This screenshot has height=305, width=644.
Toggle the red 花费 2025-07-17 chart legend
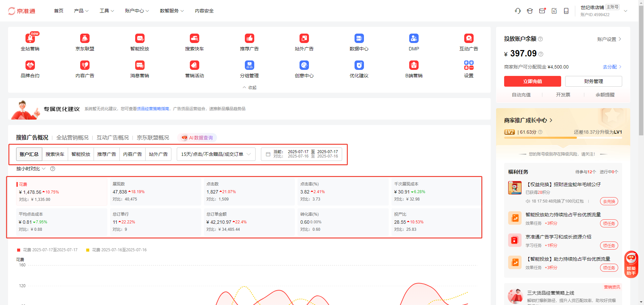(x=47, y=250)
